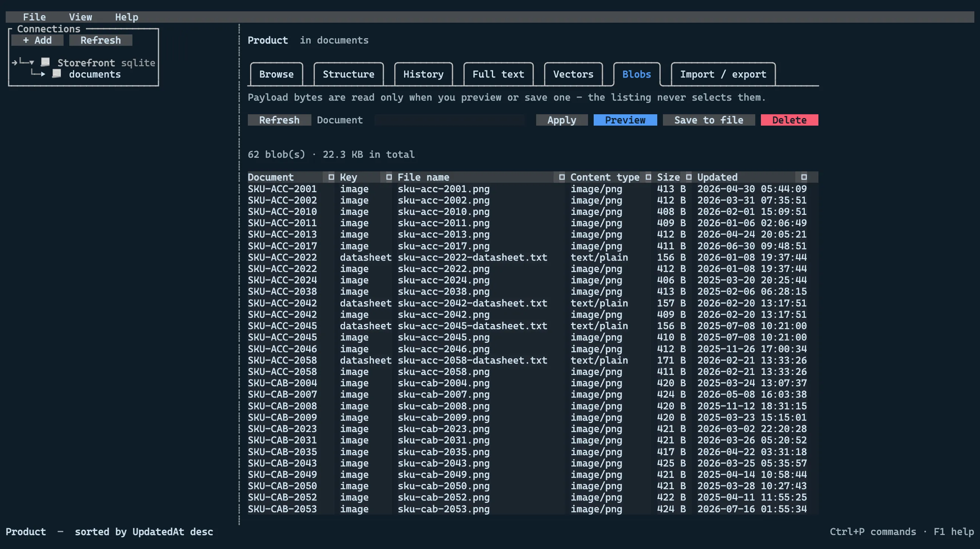Image resolution: width=980 pixels, height=549 pixels.
Task: Select the Blobs tab
Action: point(636,74)
